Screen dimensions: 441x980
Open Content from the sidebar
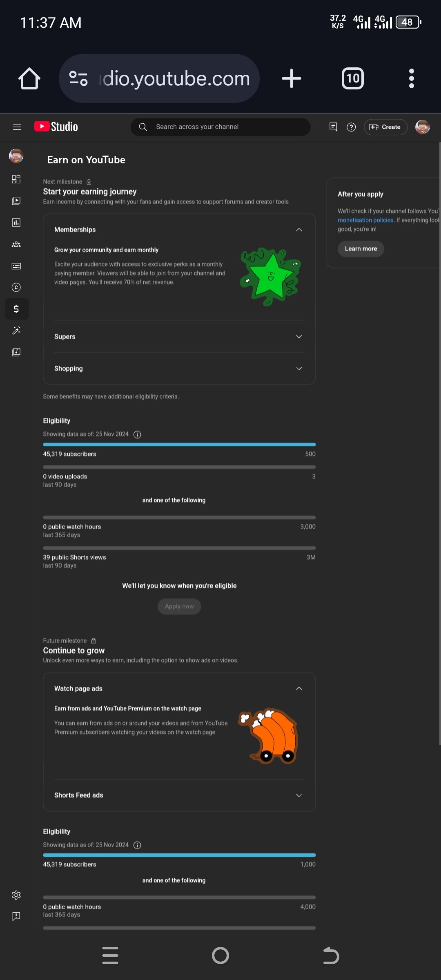16,201
